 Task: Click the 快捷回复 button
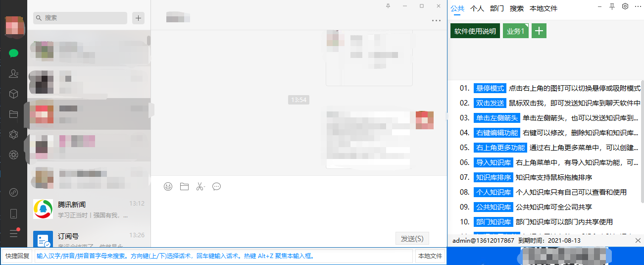[x=17, y=256]
